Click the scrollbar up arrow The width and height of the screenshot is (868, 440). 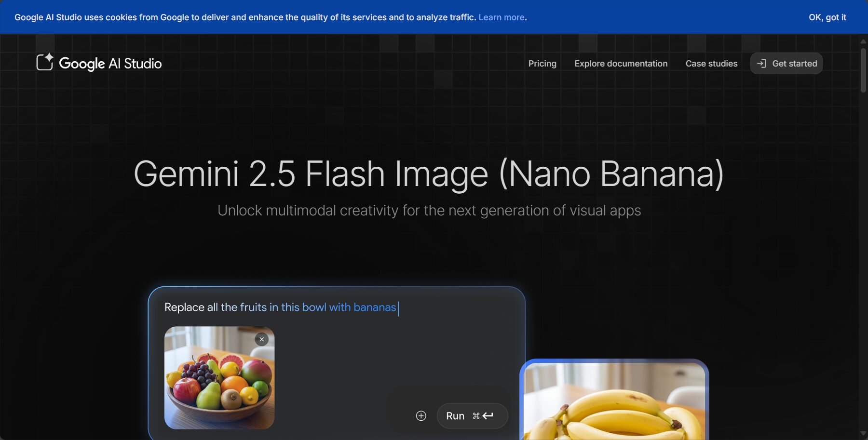[x=863, y=41]
